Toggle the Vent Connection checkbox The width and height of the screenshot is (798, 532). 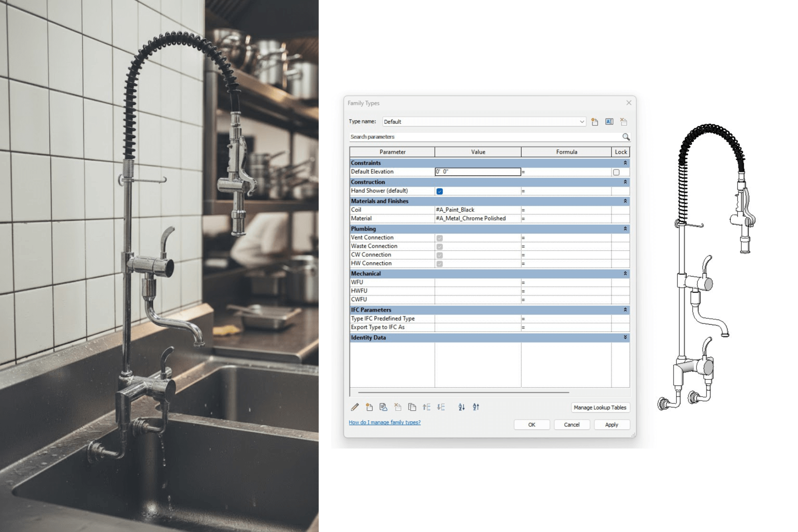[x=439, y=237]
